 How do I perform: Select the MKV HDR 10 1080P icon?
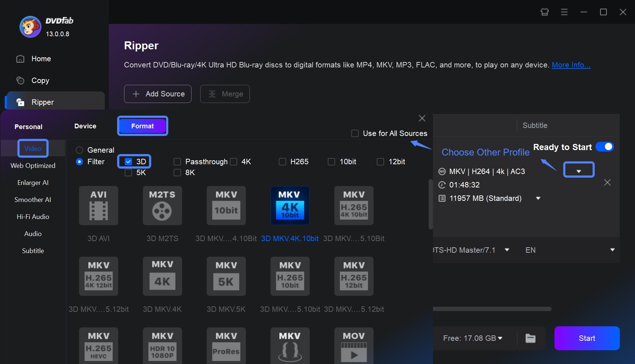(x=162, y=346)
